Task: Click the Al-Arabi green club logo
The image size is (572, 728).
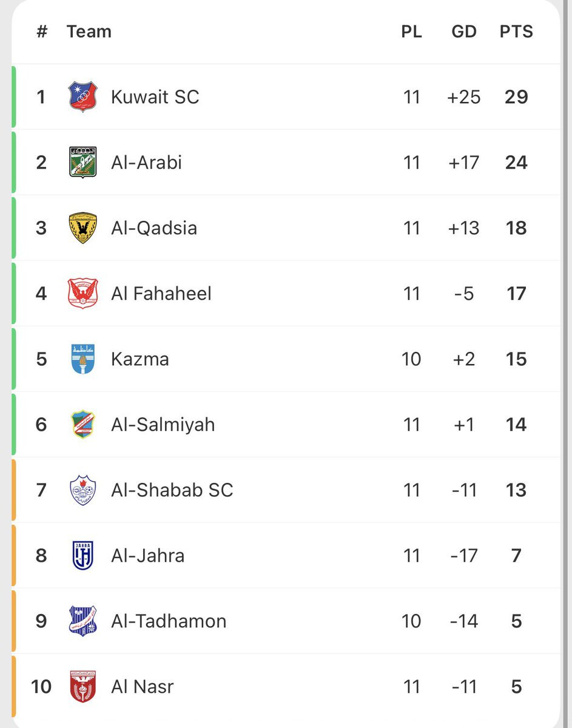Action: tap(82, 163)
